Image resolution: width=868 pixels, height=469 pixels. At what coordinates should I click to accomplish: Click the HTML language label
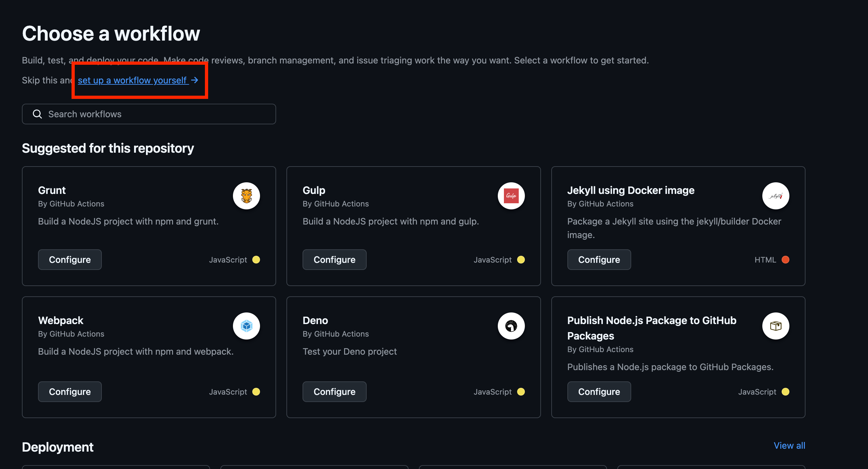(765, 260)
